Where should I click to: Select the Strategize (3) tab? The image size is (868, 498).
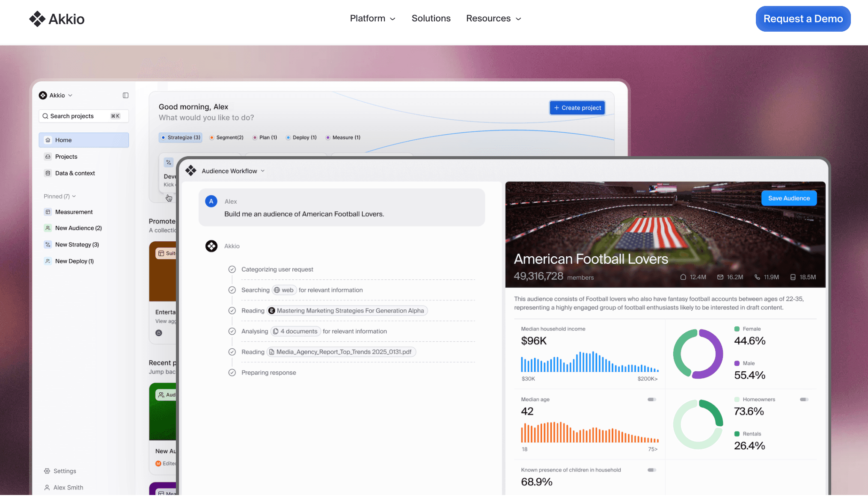180,138
